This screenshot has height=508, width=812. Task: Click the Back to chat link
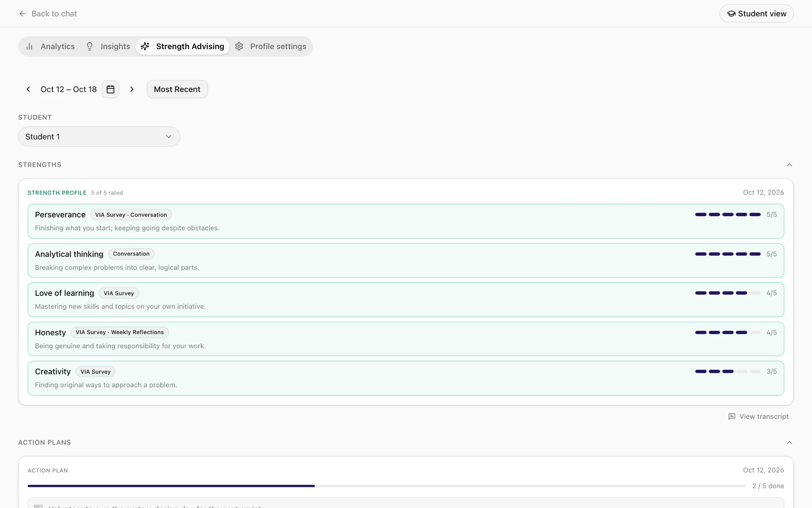point(48,13)
